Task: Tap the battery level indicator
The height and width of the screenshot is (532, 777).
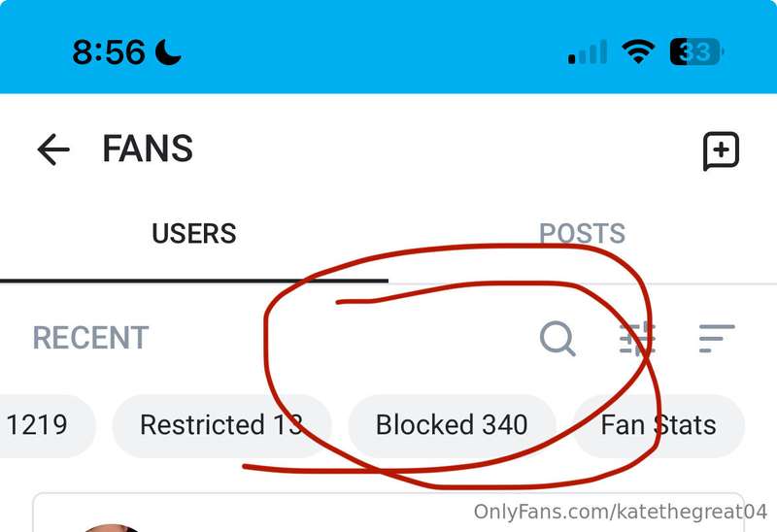Action: pos(696,51)
